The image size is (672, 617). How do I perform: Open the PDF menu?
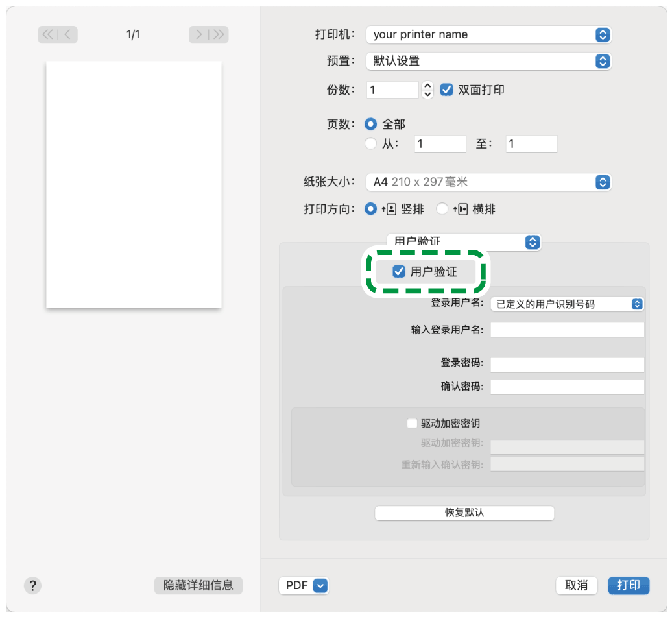point(303,585)
